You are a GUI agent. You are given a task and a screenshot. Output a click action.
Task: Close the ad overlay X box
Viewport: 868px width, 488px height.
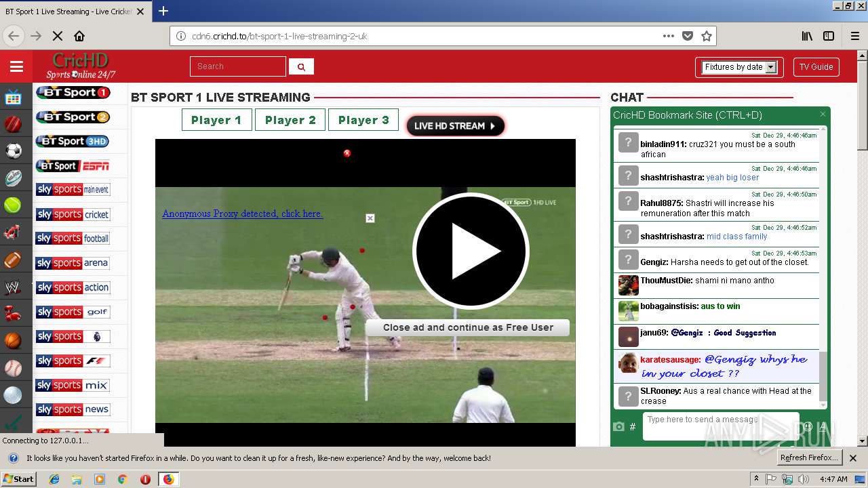370,218
